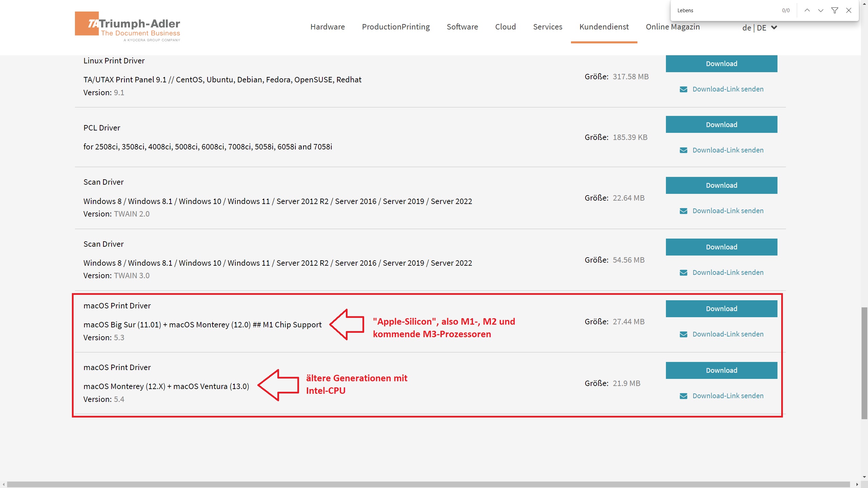
Task: Click envelope icon in macOS 5.3 row
Action: click(684, 334)
